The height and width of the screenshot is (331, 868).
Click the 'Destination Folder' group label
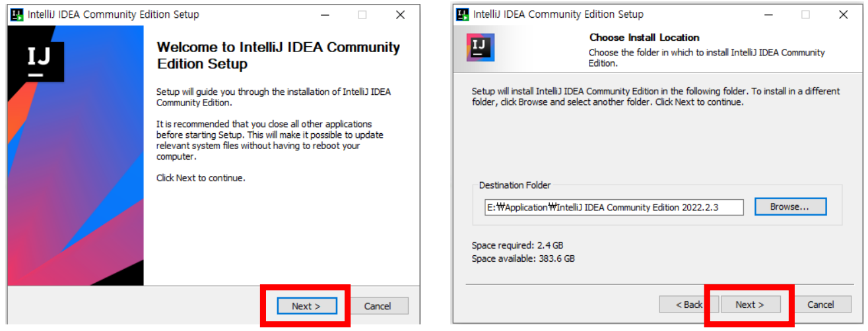tap(515, 185)
